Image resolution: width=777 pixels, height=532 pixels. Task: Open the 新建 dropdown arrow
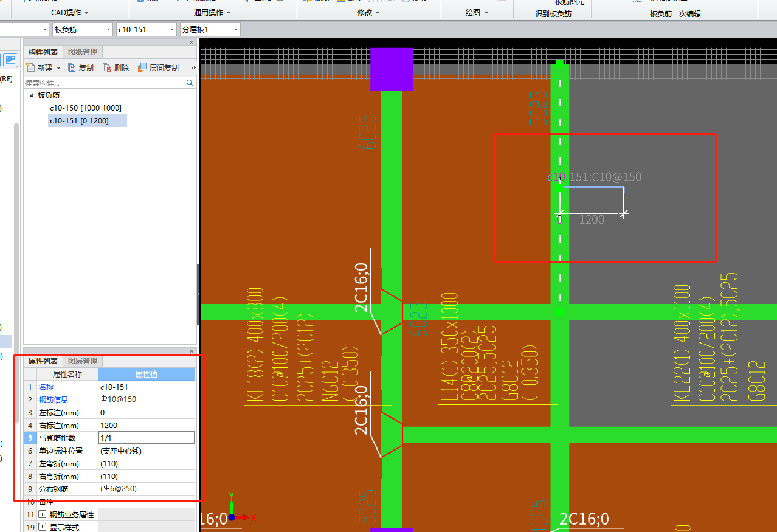click(x=58, y=68)
